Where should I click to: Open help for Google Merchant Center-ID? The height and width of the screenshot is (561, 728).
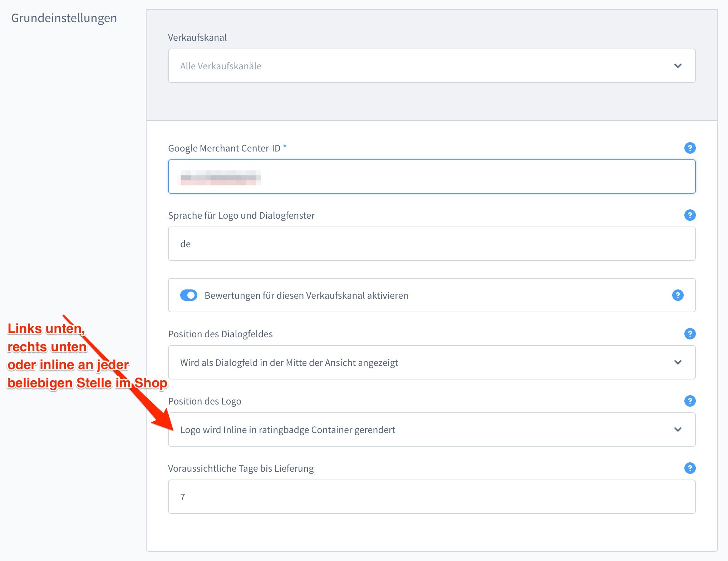pos(690,148)
